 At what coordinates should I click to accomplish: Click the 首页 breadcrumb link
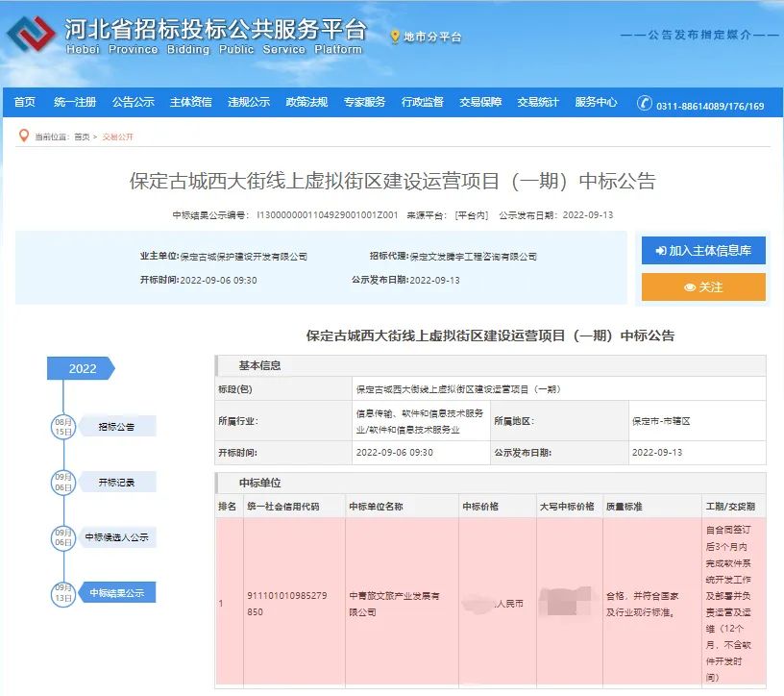82,137
